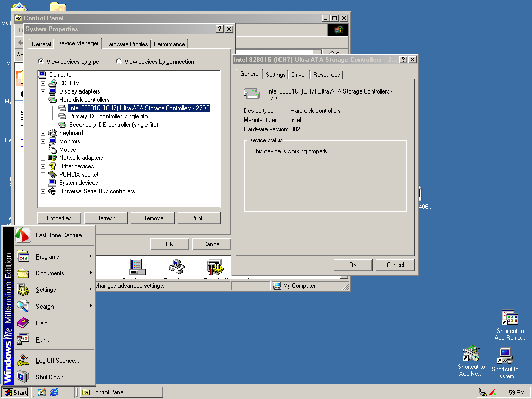Click the Computer root icon in device tree
The image size is (532, 399).
pos(43,75)
